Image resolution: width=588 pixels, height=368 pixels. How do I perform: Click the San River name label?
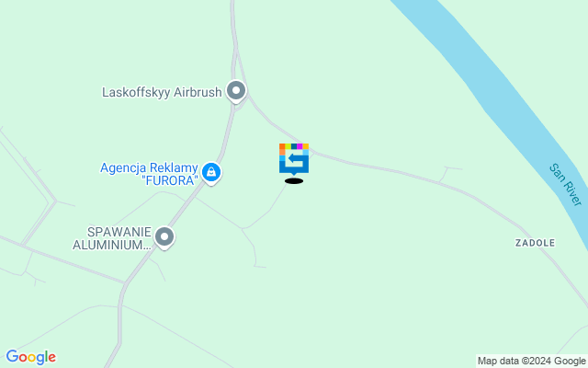tap(566, 184)
